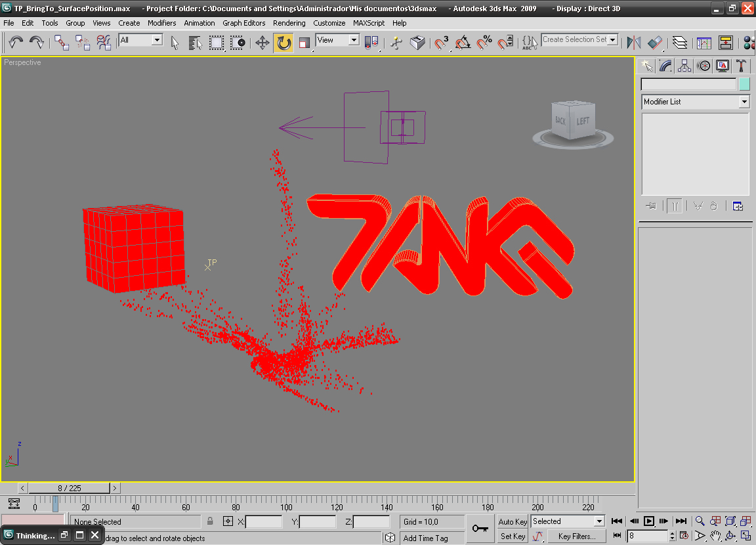Image resolution: width=756 pixels, height=545 pixels.
Task: Click Edit Named Selection Sets icon
Action: [x=530, y=43]
